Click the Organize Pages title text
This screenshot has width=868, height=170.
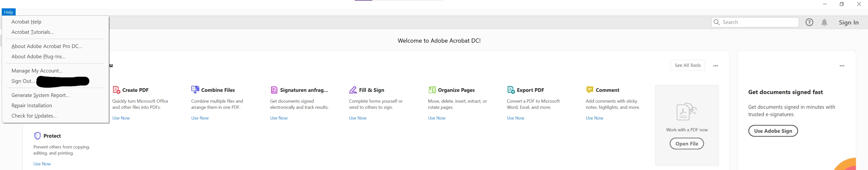pyautogui.click(x=456, y=90)
